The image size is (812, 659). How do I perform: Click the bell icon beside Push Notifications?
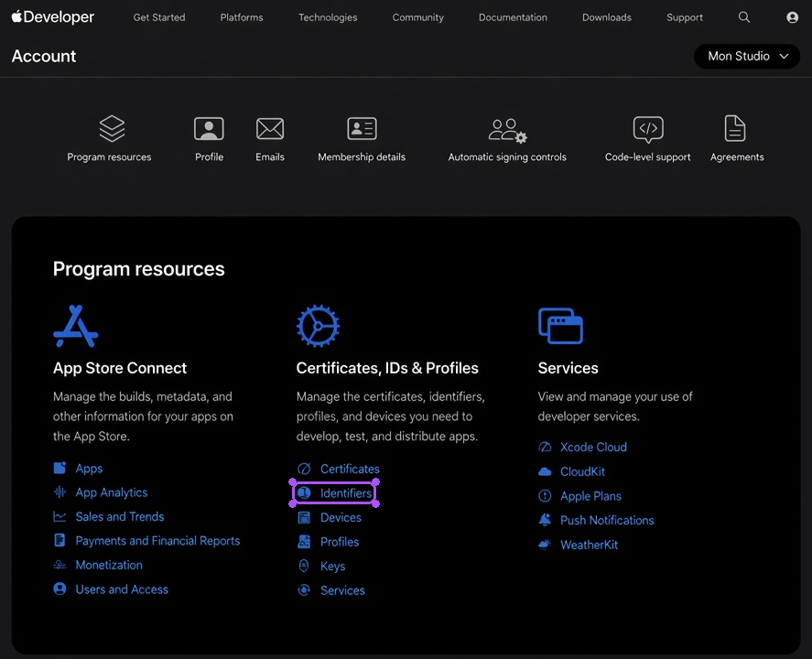545,520
